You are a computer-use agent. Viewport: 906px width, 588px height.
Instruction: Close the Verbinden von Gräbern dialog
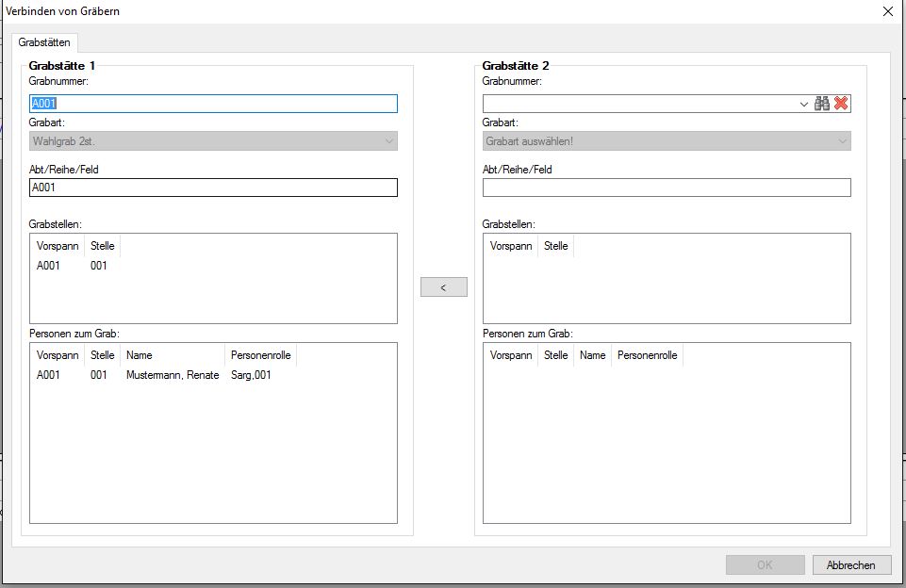(x=887, y=11)
